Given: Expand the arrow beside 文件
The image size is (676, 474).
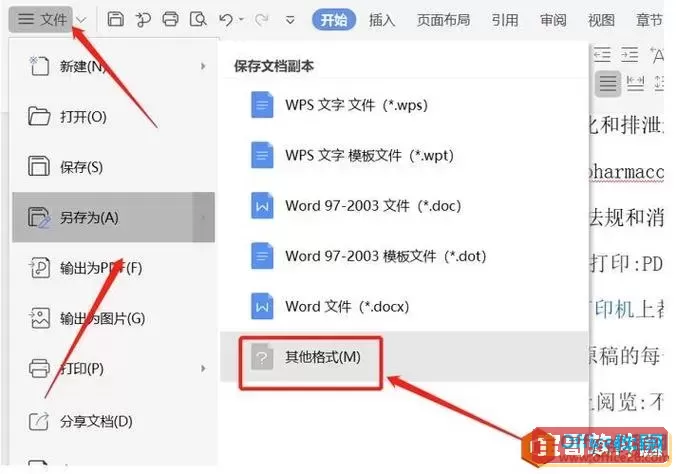Looking at the screenshot, I should 81,20.
